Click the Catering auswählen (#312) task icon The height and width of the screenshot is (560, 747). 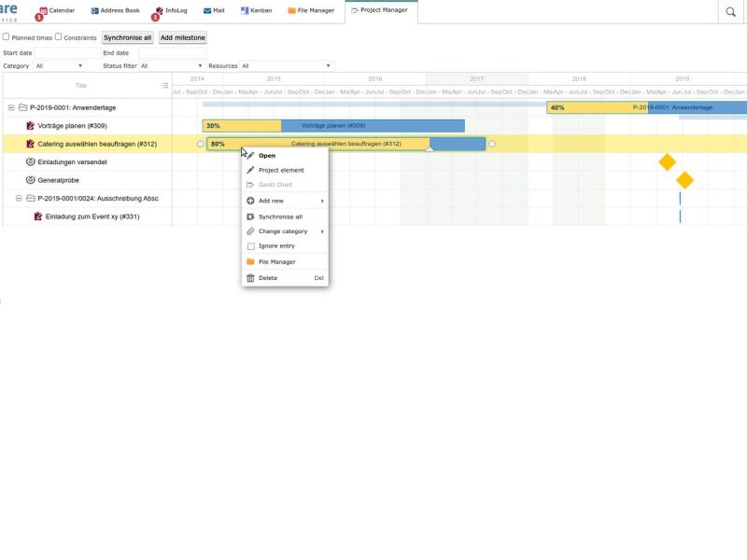point(31,144)
